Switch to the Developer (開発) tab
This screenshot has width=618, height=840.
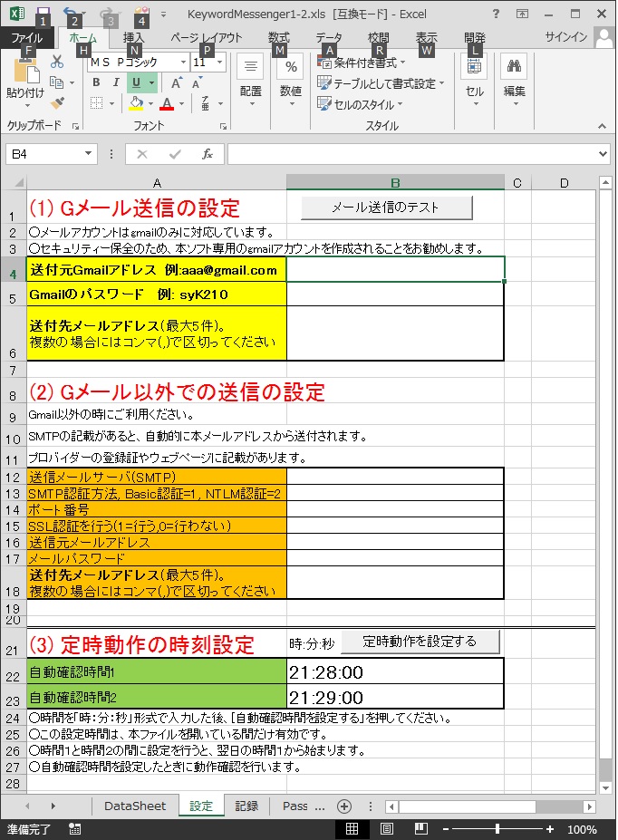click(475, 37)
